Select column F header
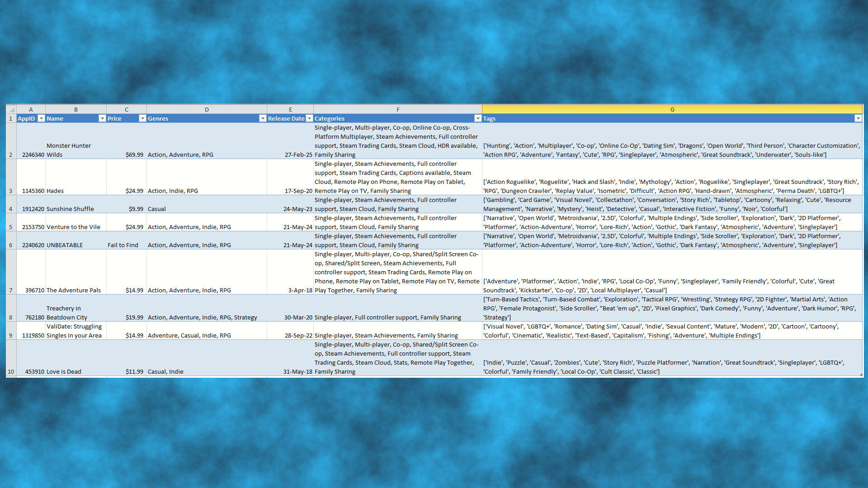 (397, 109)
